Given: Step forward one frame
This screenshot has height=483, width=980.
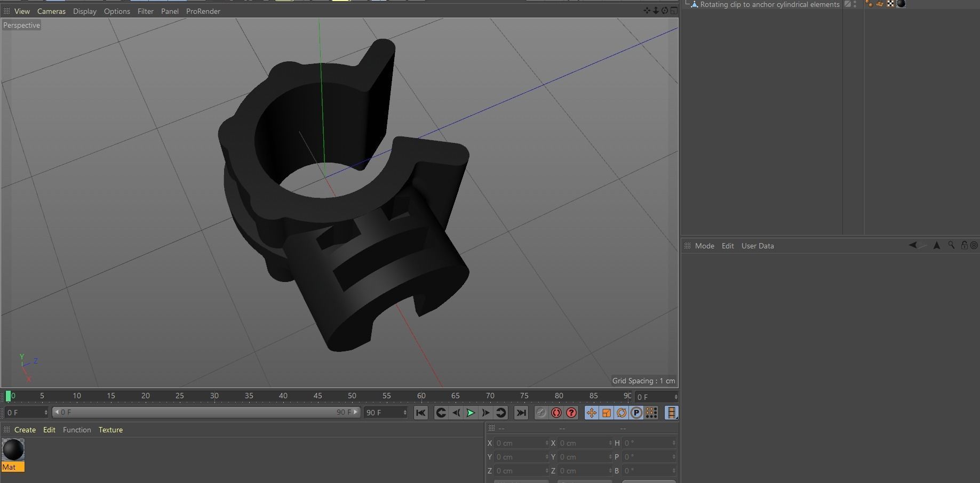Looking at the screenshot, I should [x=485, y=413].
